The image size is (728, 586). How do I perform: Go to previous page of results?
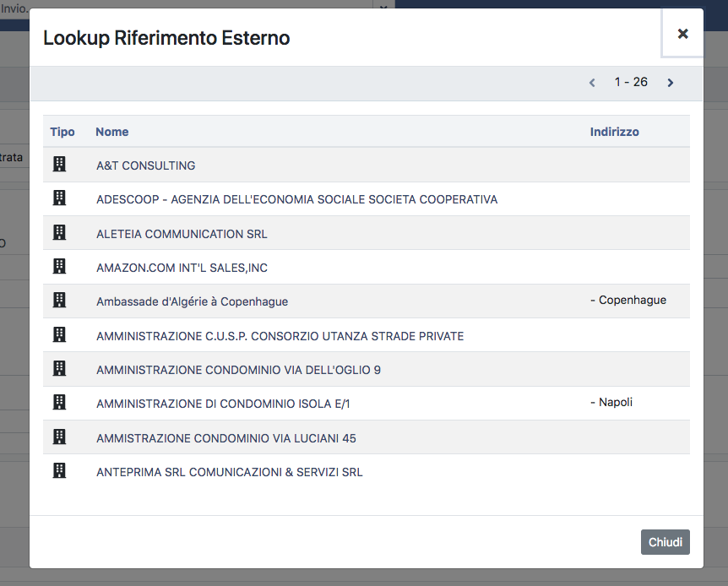coord(592,83)
